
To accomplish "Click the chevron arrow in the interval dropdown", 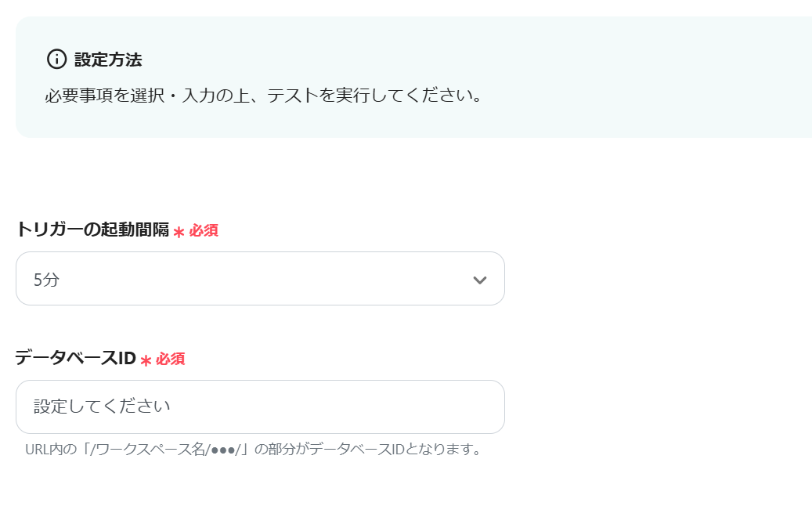I will pyautogui.click(x=480, y=280).
